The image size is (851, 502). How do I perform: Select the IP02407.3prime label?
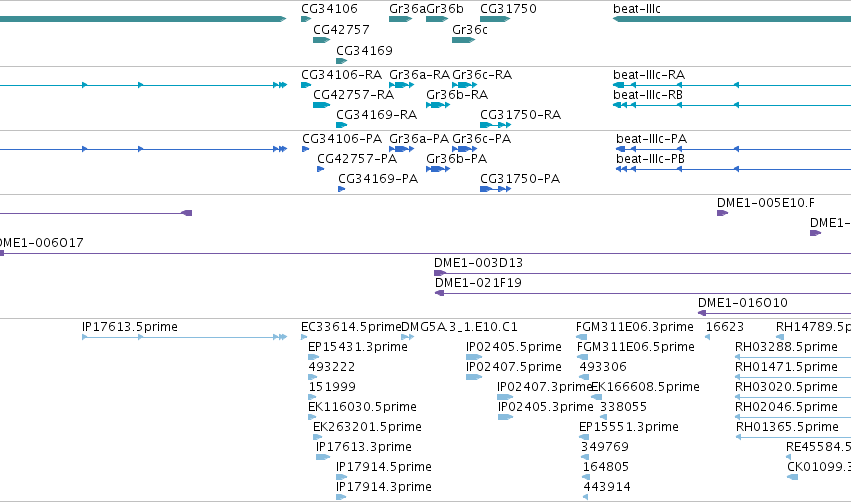[544, 387]
